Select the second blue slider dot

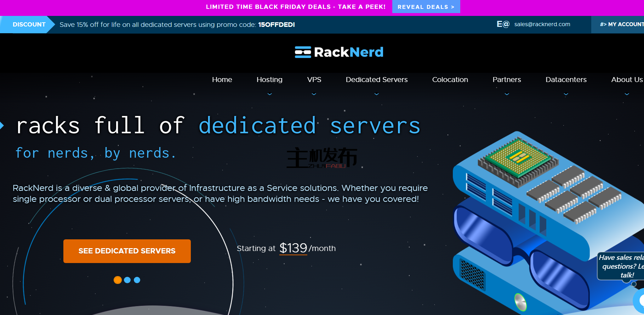pos(127,280)
